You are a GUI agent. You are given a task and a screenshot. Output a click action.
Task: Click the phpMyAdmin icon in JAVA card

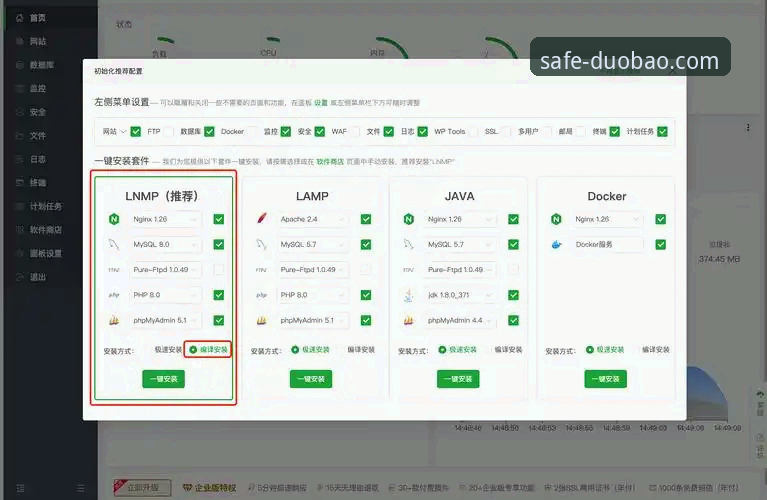click(409, 320)
